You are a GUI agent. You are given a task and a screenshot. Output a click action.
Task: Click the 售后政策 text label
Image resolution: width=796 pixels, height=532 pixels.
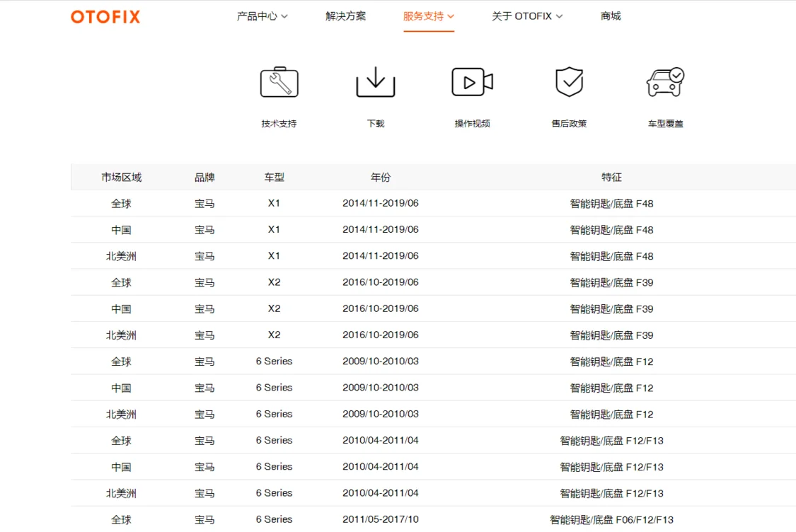pos(569,123)
